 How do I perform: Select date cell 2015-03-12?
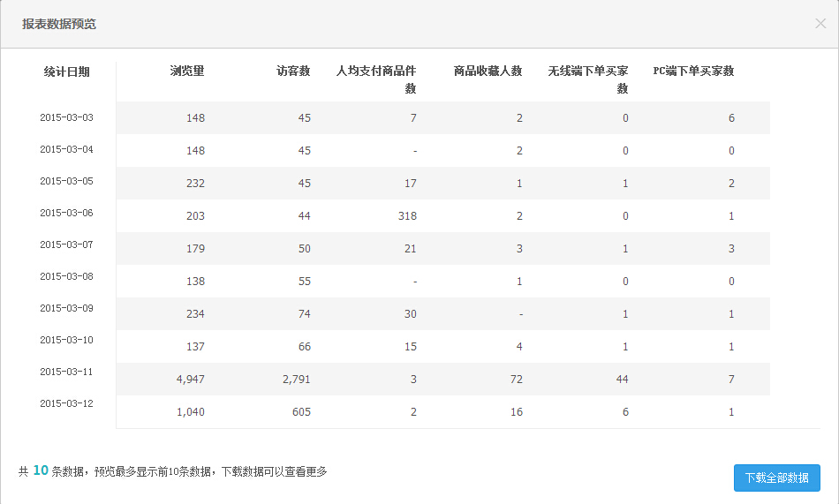point(66,403)
